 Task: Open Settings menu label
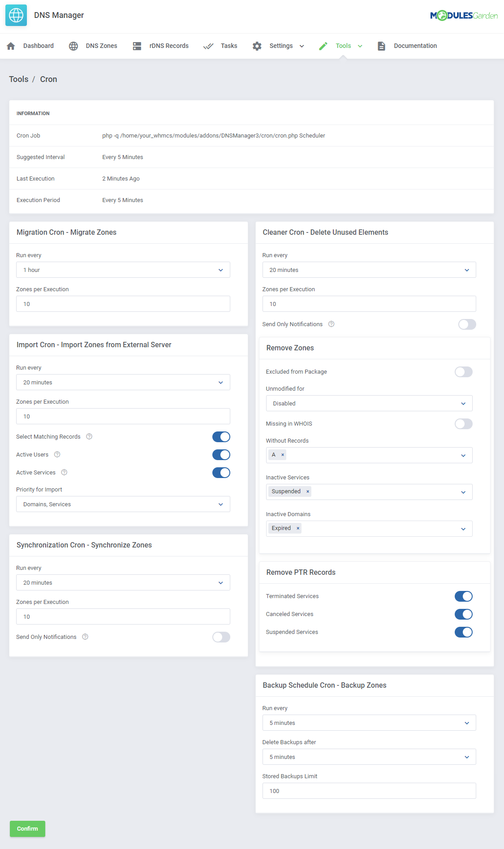[281, 46]
